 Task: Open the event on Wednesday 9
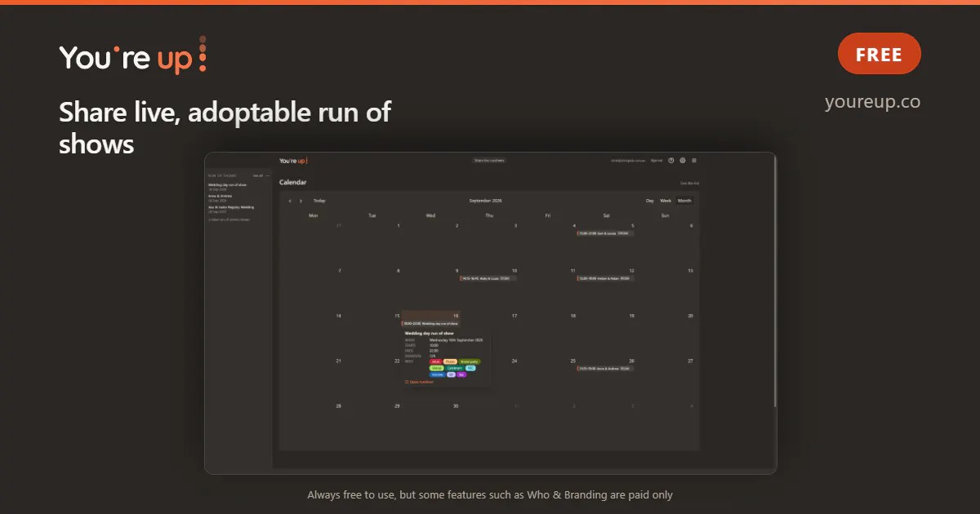[x=488, y=278]
